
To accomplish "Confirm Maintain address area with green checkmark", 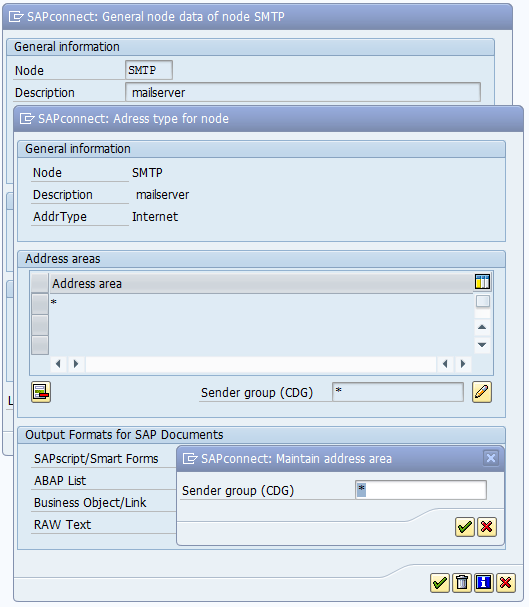I will pyautogui.click(x=465, y=526).
